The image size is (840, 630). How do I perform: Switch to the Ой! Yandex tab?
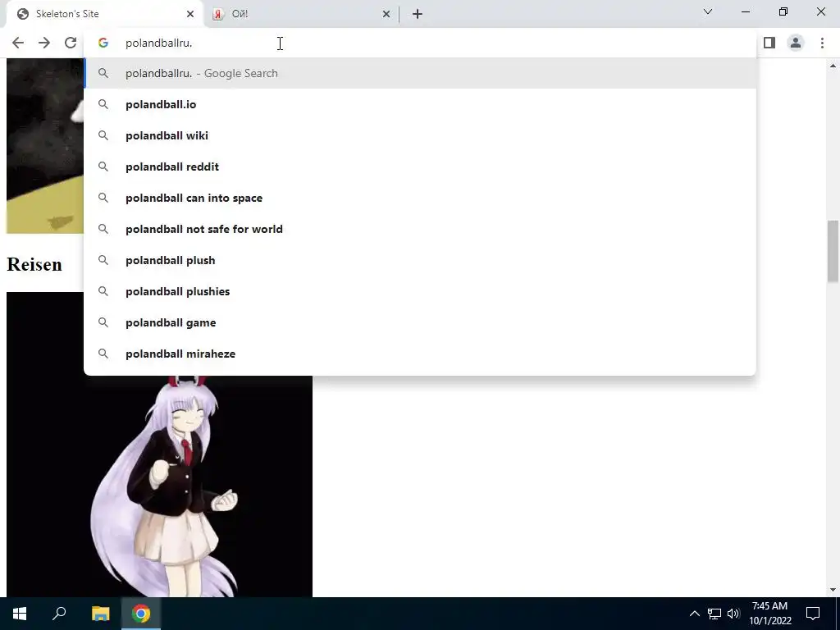(x=301, y=14)
